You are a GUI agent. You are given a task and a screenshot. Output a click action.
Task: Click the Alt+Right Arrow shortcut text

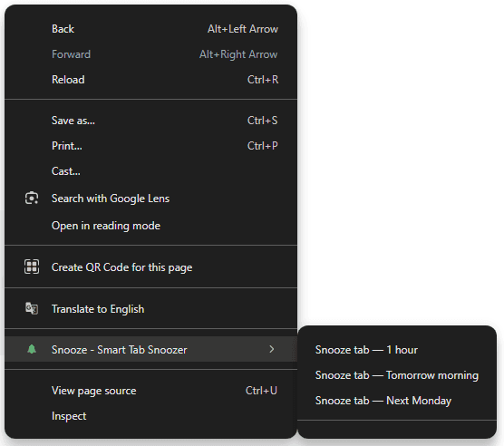[x=238, y=54]
